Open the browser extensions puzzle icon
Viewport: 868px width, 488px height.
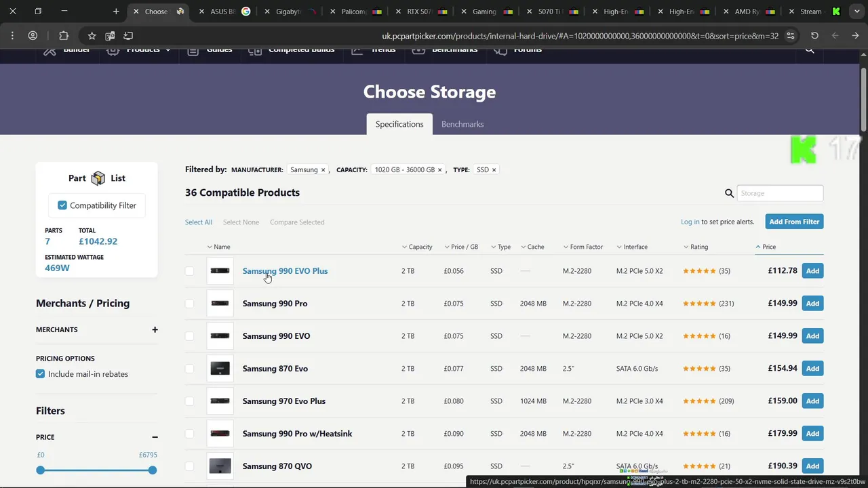tap(64, 35)
